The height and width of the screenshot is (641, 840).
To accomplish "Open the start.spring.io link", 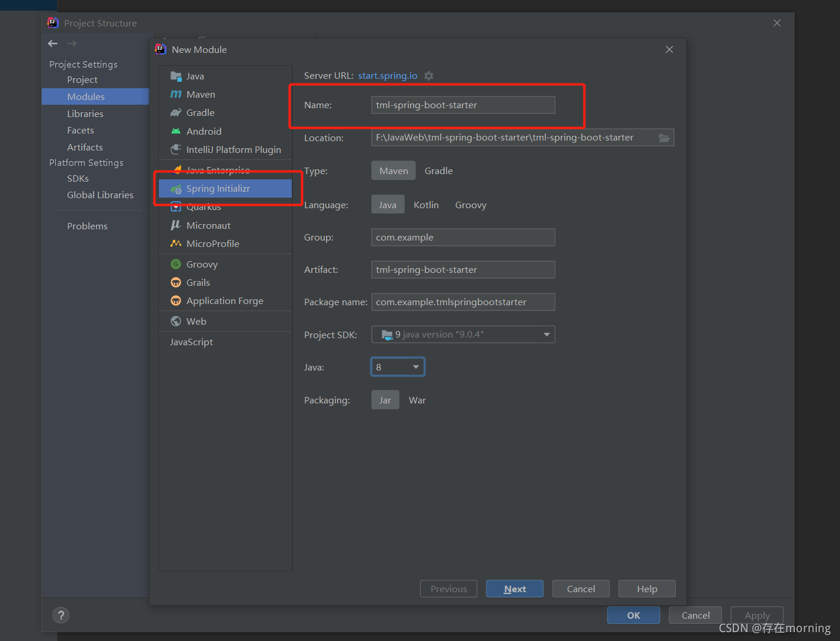I will pos(388,76).
